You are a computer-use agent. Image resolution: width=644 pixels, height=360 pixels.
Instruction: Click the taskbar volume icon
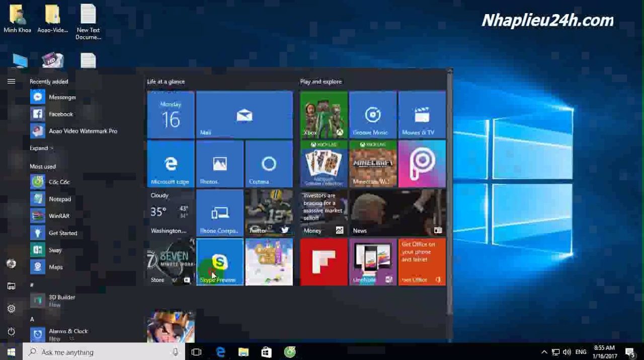pos(567,352)
